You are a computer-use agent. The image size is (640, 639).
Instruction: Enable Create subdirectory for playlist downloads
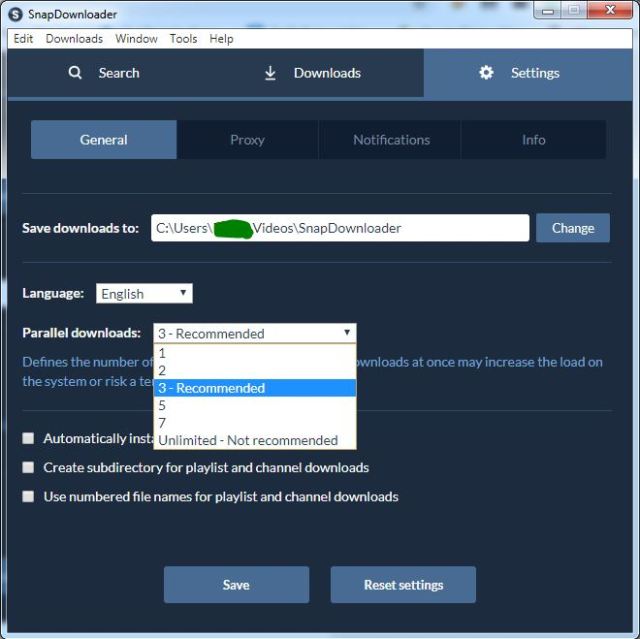pos(28,467)
